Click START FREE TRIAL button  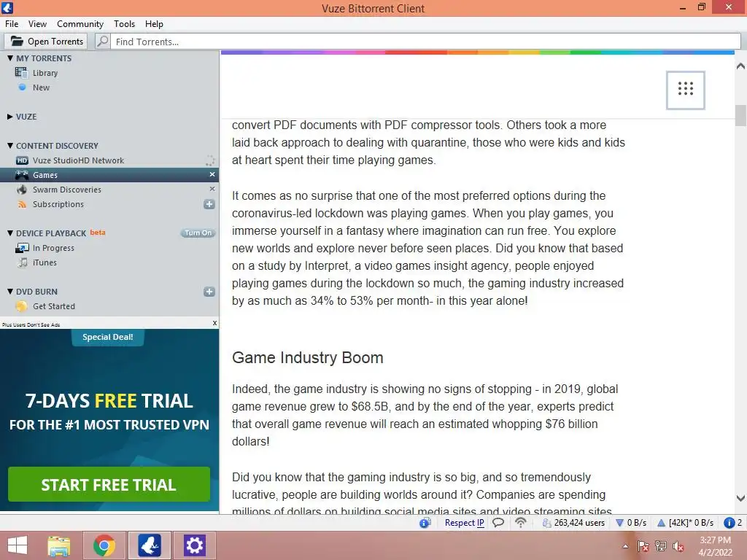109,484
